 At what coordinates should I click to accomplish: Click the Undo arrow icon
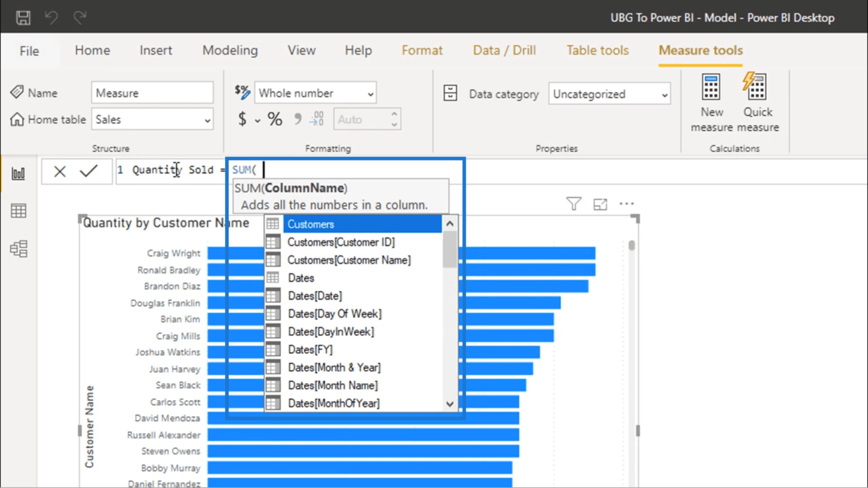51,18
